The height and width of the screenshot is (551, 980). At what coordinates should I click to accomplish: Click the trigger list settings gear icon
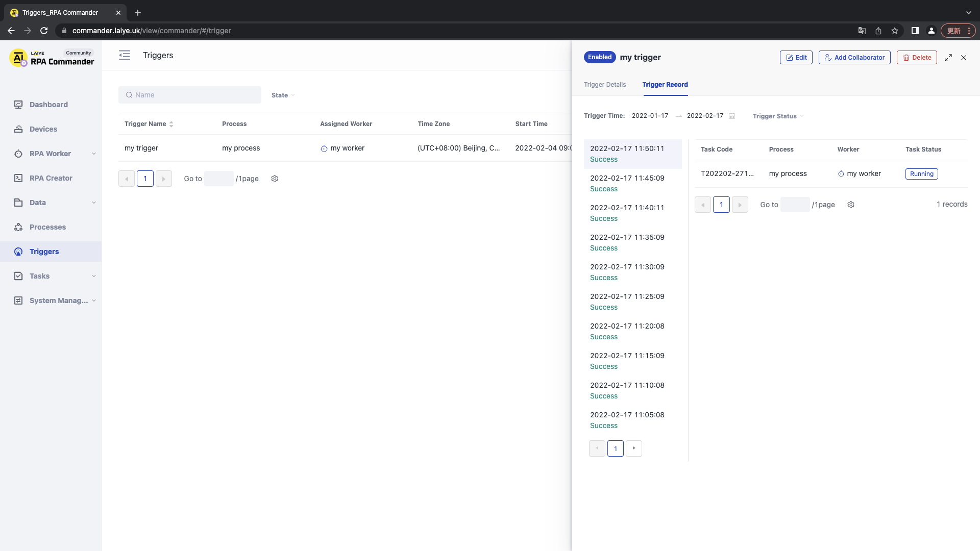[x=275, y=178]
